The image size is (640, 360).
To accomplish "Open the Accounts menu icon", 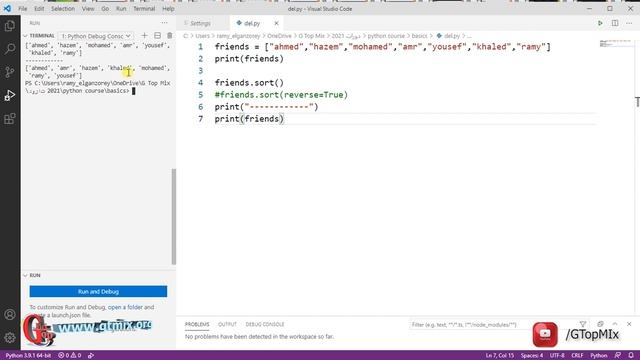I will coord(9,314).
